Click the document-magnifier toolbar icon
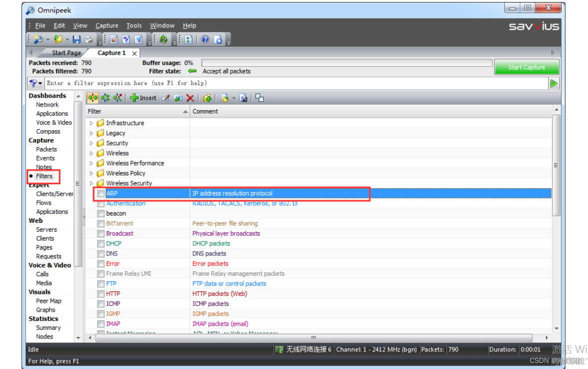Viewport: 588px width, 369px height. (x=115, y=39)
